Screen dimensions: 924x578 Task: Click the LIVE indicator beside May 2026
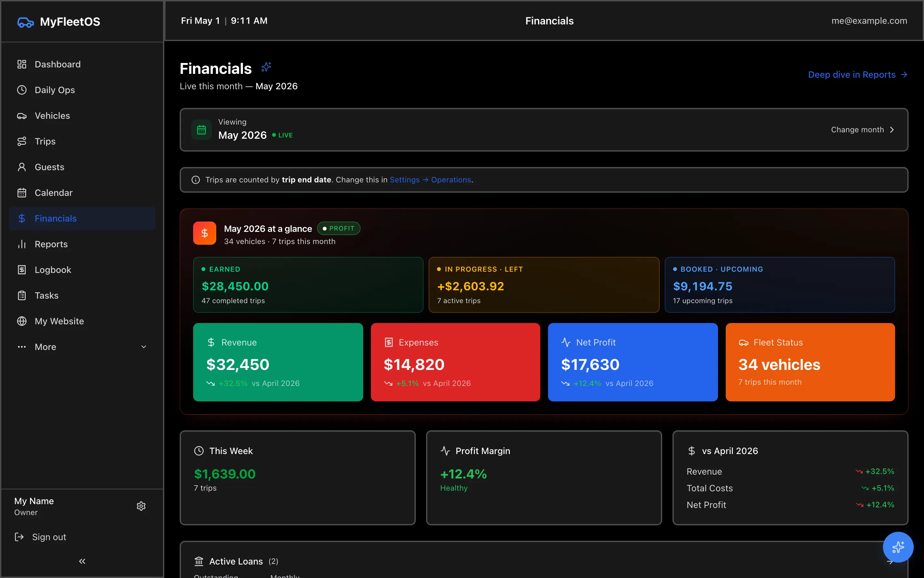point(283,135)
